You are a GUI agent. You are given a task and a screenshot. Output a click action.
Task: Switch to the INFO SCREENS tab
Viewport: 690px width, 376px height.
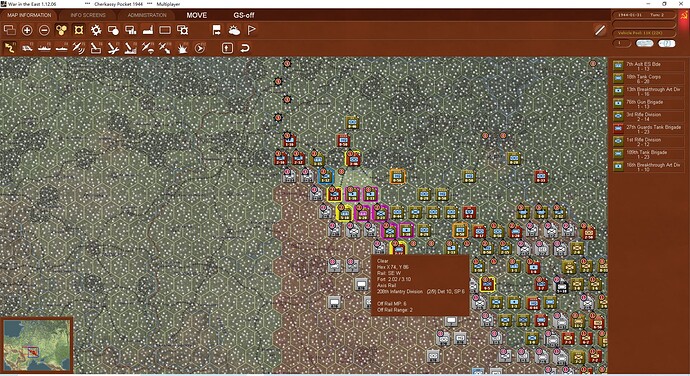[88, 15]
